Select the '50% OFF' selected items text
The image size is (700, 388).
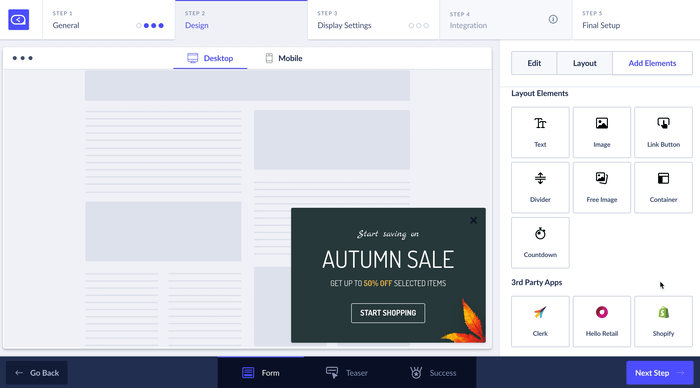coord(388,283)
